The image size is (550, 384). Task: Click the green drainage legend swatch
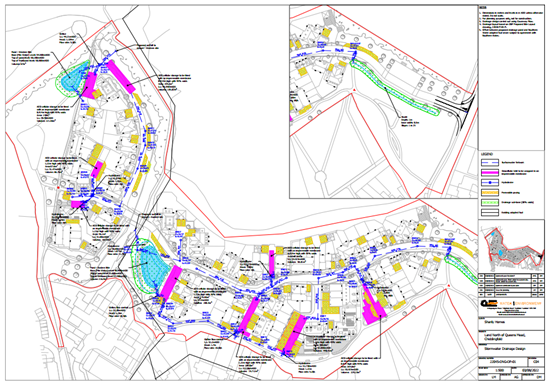pyautogui.click(x=490, y=203)
